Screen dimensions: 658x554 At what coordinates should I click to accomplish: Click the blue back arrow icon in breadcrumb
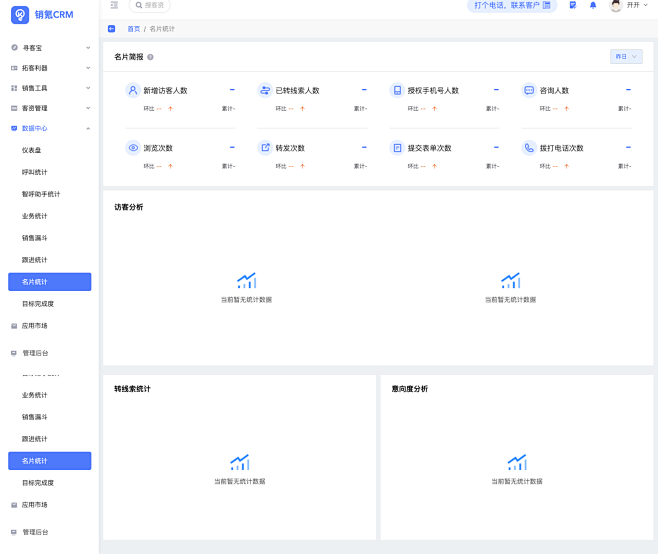[111, 29]
